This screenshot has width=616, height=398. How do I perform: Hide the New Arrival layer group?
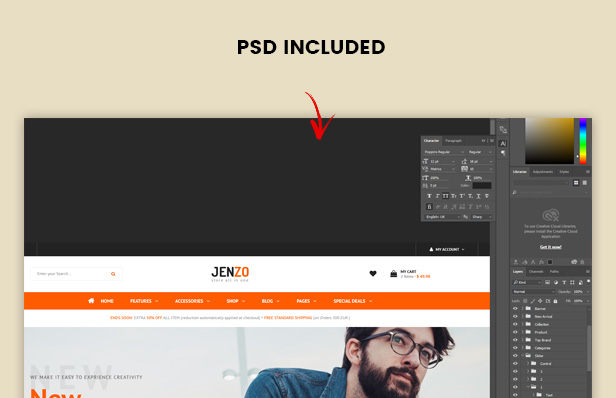coord(515,316)
